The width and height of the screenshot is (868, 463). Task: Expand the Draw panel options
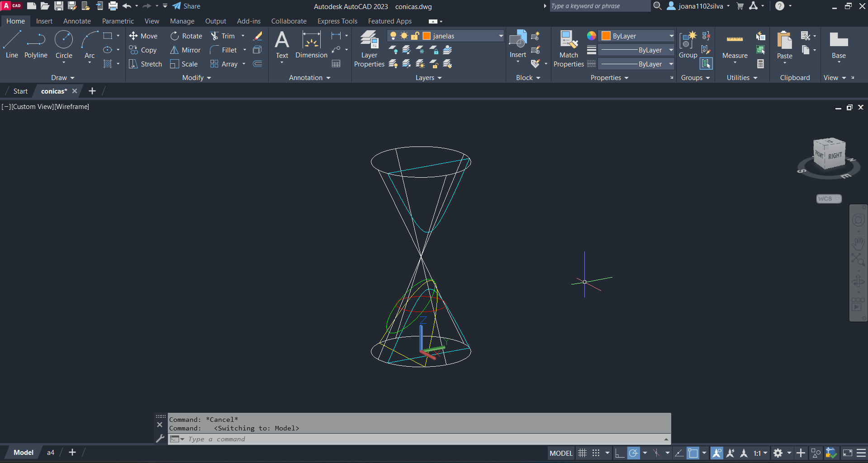coord(62,78)
